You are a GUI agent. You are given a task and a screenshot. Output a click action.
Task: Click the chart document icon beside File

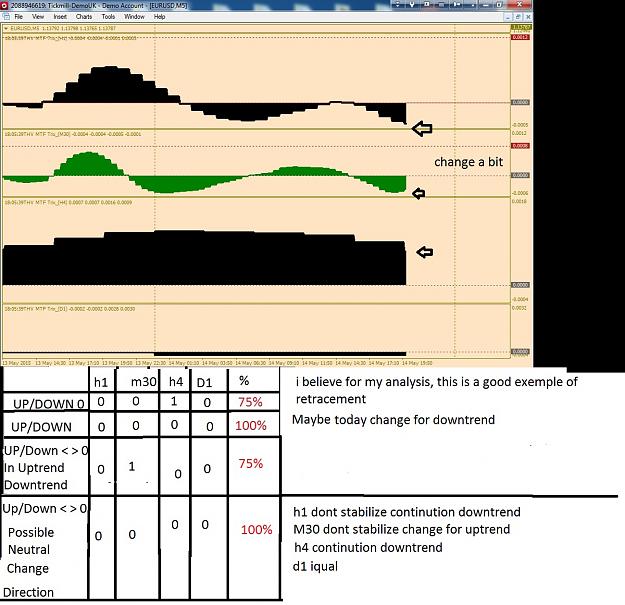point(6,17)
